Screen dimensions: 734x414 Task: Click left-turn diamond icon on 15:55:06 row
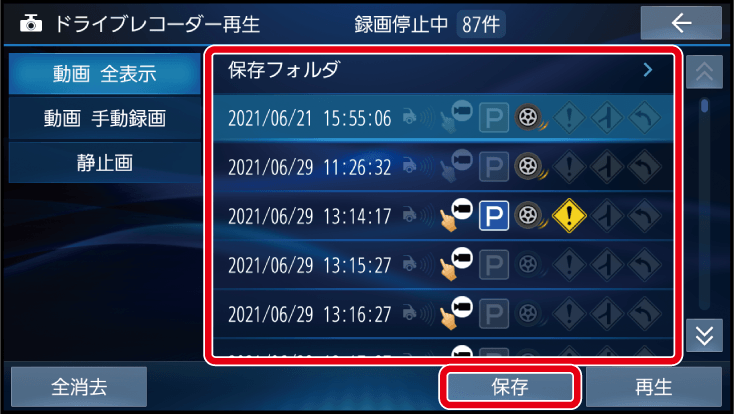click(x=645, y=118)
